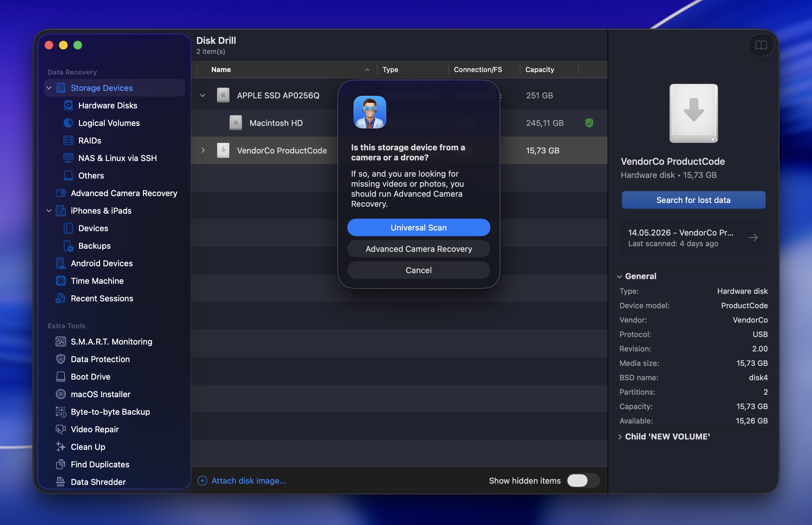Open the previous scan session arrow
The width and height of the screenshot is (812, 525).
[753, 238]
